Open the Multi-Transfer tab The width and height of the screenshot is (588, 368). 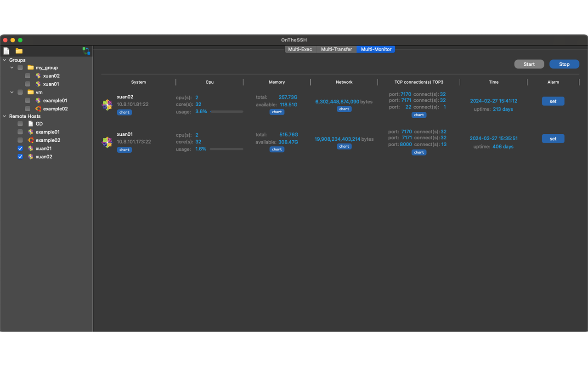337,49
